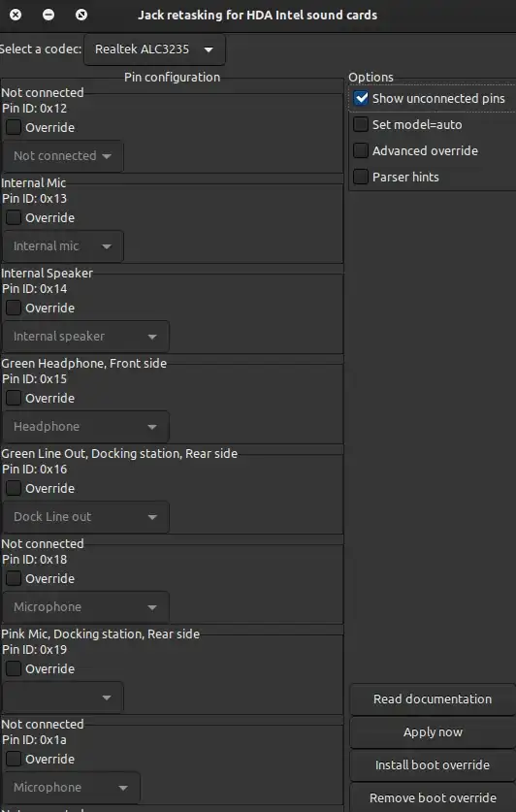Expand the Dock Line out dropdown
Screen dimensions: 516x812
click(x=85, y=517)
